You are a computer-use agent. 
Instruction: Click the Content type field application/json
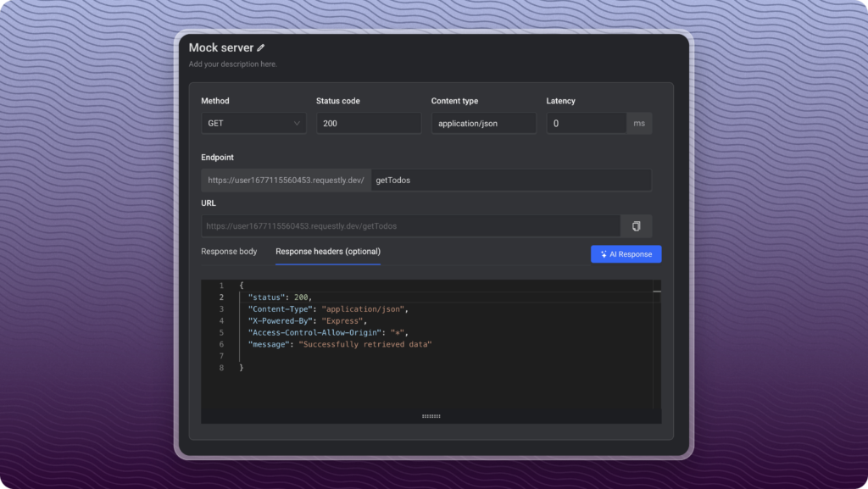click(484, 124)
